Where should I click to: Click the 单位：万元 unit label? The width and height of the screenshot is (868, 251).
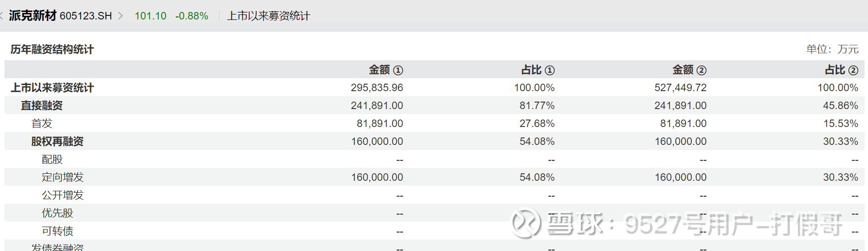[x=832, y=49]
